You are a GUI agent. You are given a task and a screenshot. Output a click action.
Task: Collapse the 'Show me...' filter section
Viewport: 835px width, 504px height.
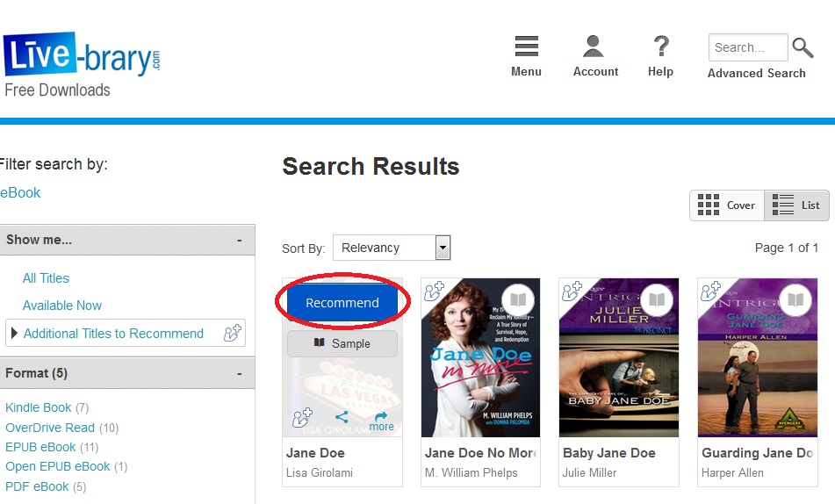coord(239,240)
